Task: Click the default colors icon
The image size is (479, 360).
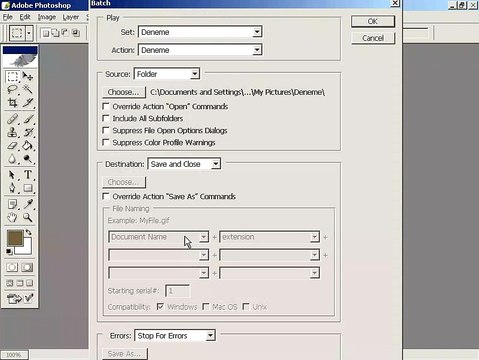Action: click(x=9, y=251)
